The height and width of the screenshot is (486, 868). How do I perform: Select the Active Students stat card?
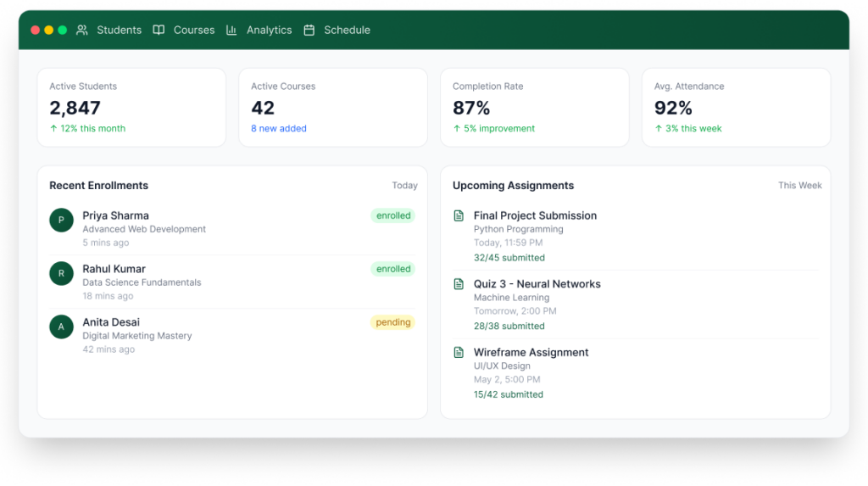pyautogui.click(x=131, y=108)
